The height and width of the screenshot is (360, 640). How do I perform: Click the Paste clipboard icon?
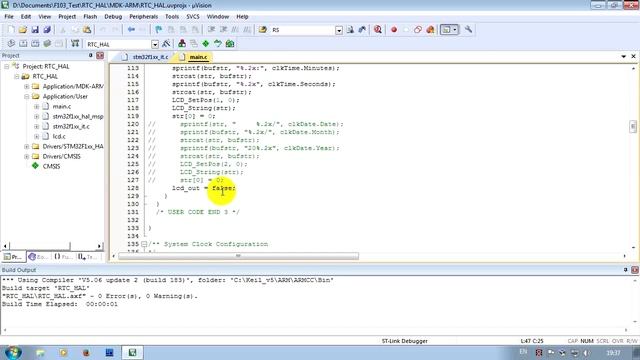click(x=87, y=29)
